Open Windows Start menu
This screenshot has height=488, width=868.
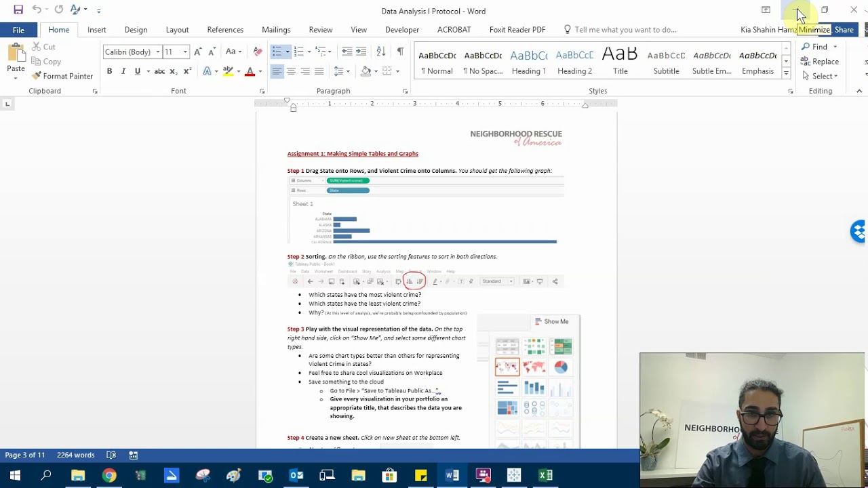(15, 475)
